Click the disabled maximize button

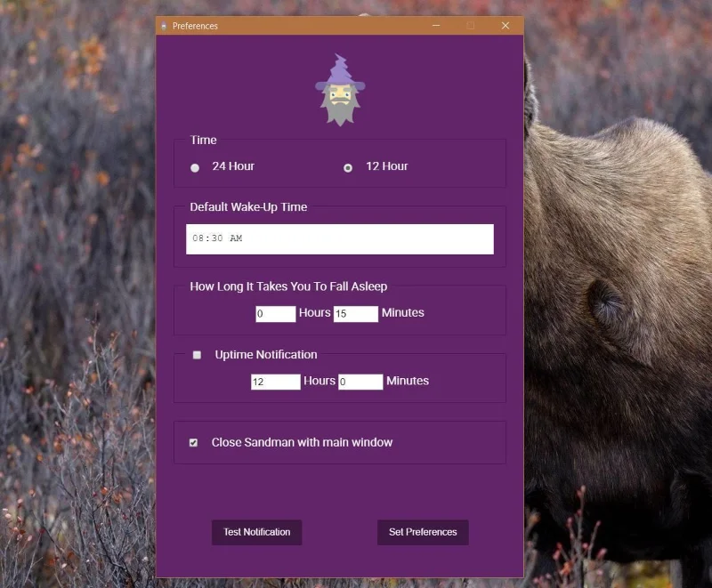[x=471, y=26]
